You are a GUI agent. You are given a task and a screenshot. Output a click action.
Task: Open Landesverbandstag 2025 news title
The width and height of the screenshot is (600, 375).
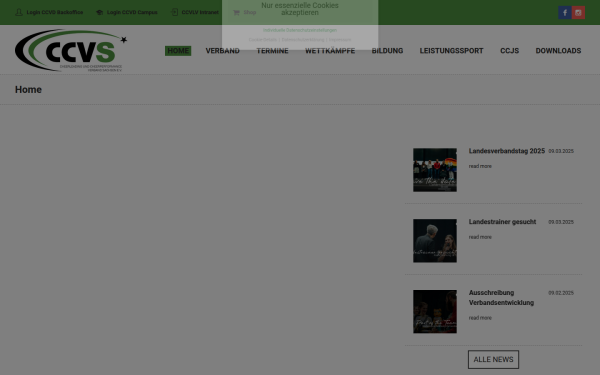click(x=507, y=151)
